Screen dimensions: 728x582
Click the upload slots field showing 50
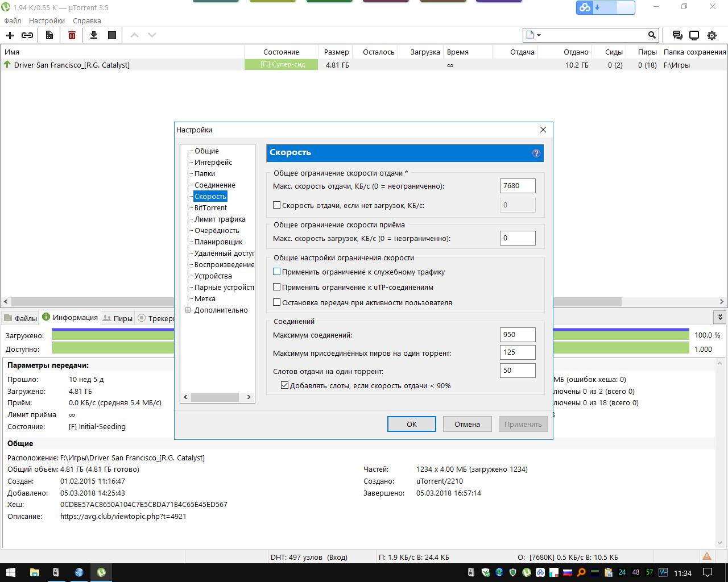coord(518,371)
